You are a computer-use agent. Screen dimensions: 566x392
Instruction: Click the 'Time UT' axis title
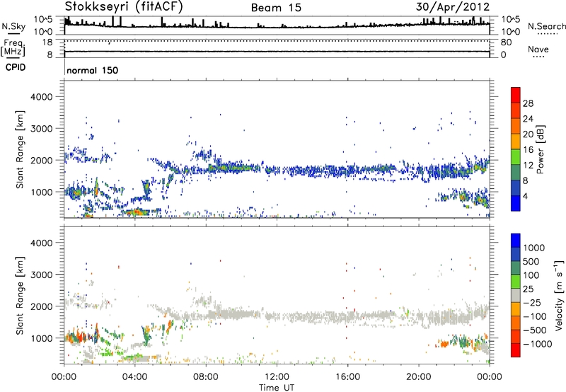pos(277,388)
